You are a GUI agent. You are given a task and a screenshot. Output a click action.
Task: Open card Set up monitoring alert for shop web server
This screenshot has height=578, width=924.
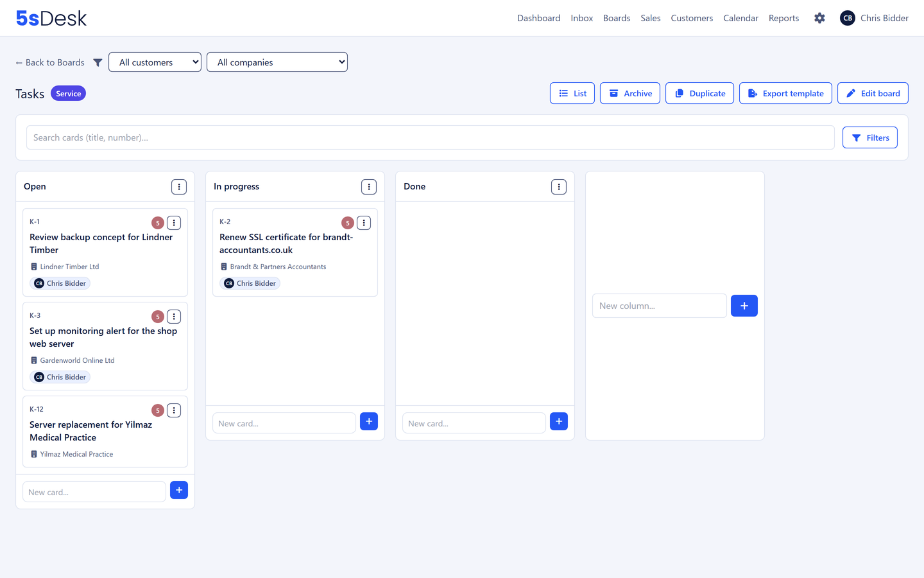pos(103,337)
